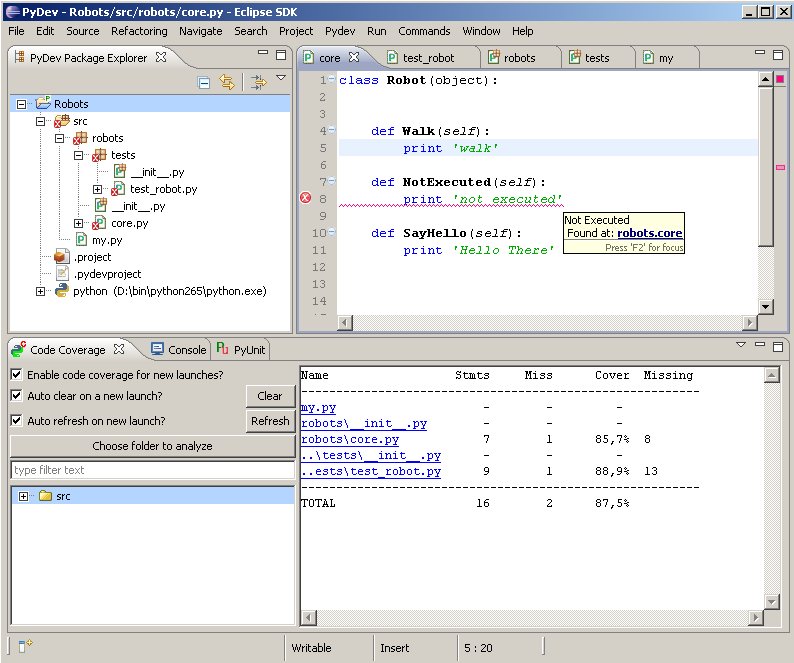Switch to the PyUnit tab
794x663 pixels.
241,349
